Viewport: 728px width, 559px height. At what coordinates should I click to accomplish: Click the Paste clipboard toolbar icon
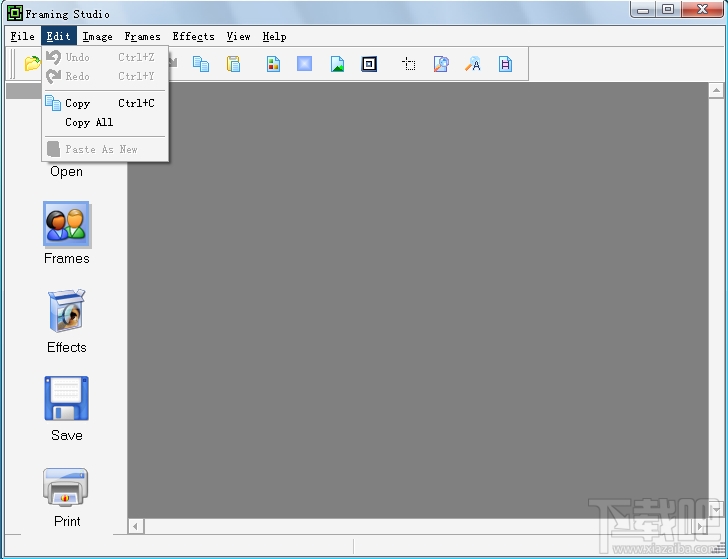coord(233,64)
